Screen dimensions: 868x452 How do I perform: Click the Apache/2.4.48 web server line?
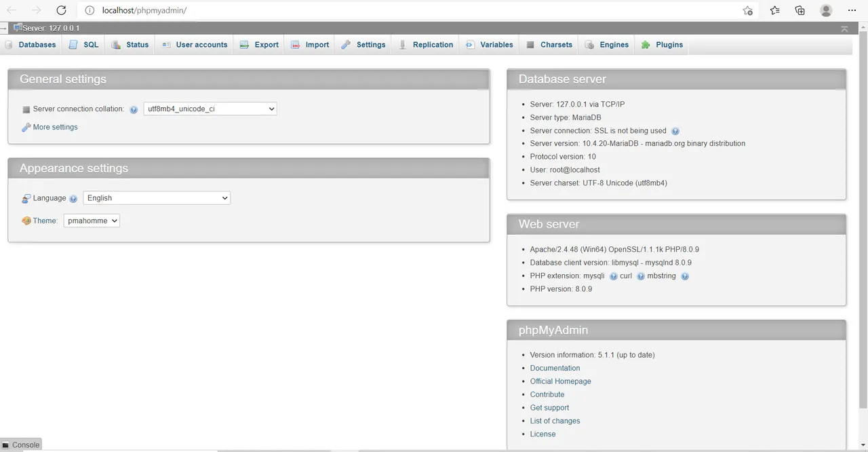pos(614,250)
